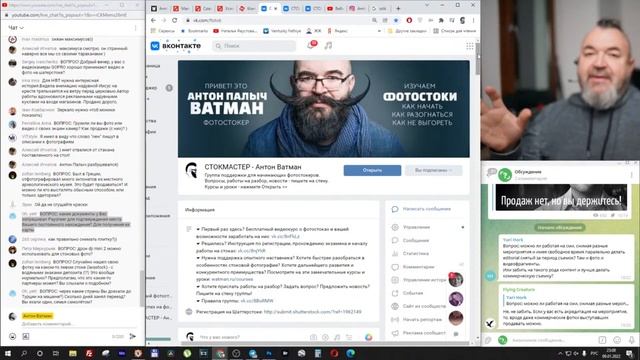Viewport: 640px width, 360px height.
Task: Open Реклама сообщества
Action: (x=424, y=333)
